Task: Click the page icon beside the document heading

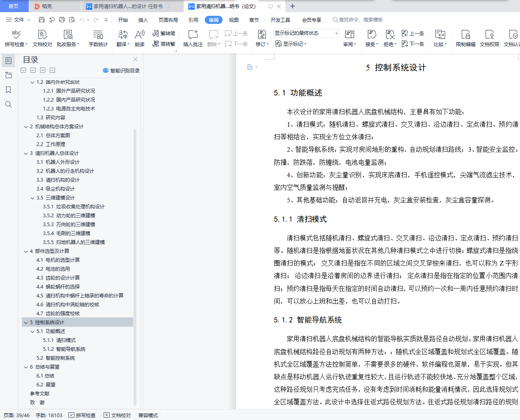Action: pyautogui.click(x=250, y=67)
